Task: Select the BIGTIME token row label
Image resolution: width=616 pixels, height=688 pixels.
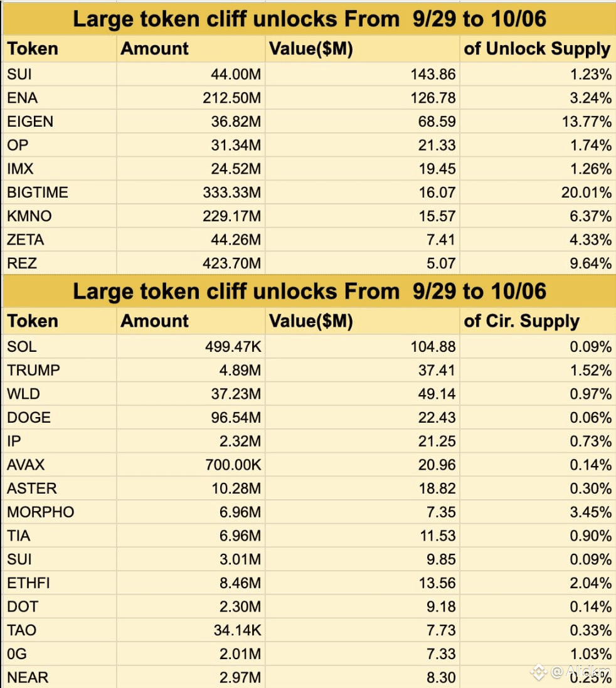Action: (x=60, y=193)
